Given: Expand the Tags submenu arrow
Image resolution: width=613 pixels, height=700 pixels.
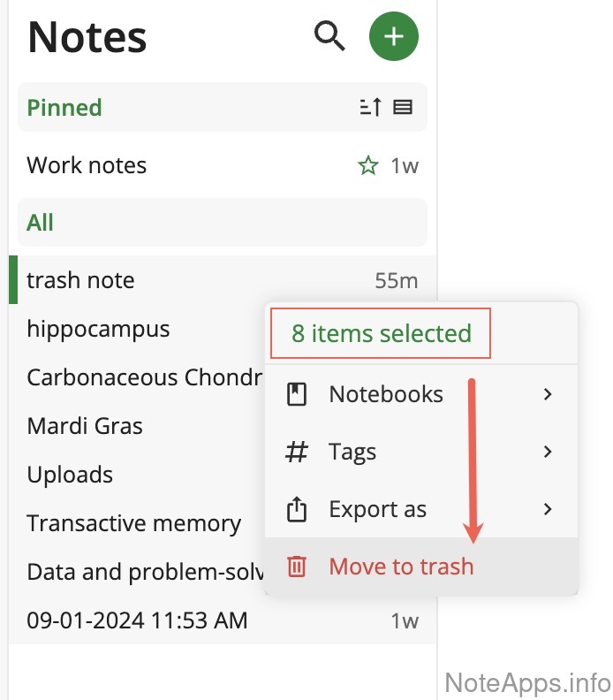Looking at the screenshot, I should pyautogui.click(x=549, y=453).
